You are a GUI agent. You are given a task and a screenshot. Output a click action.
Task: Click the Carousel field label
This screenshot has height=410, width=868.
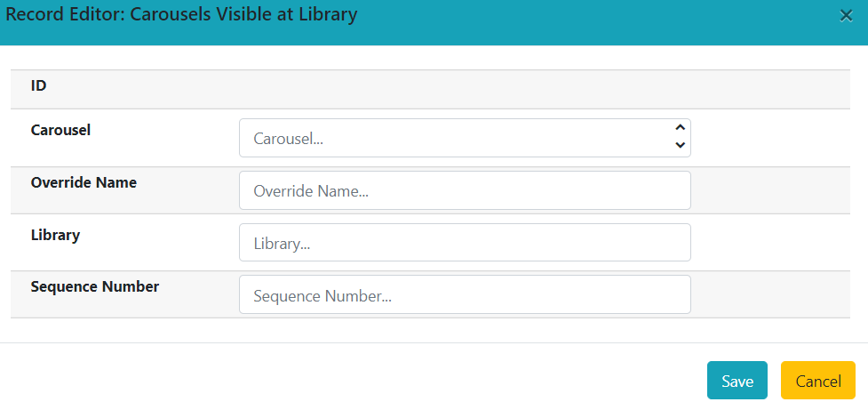(x=60, y=130)
